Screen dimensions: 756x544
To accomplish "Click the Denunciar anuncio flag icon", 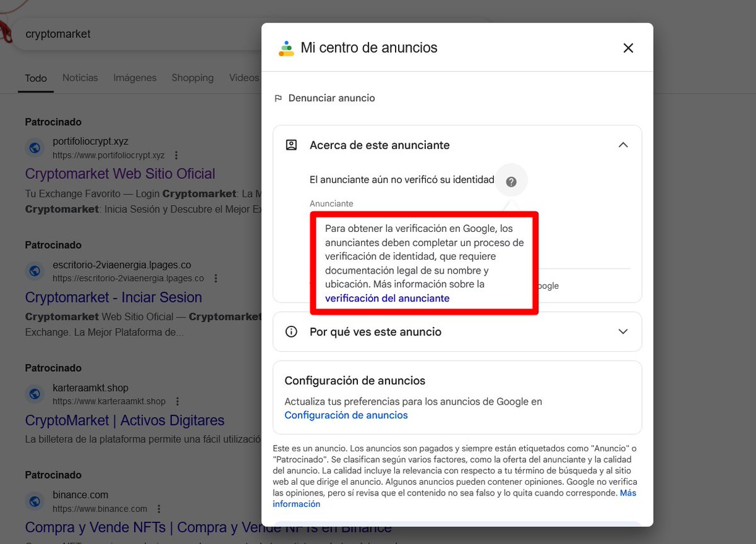I will pos(278,98).
